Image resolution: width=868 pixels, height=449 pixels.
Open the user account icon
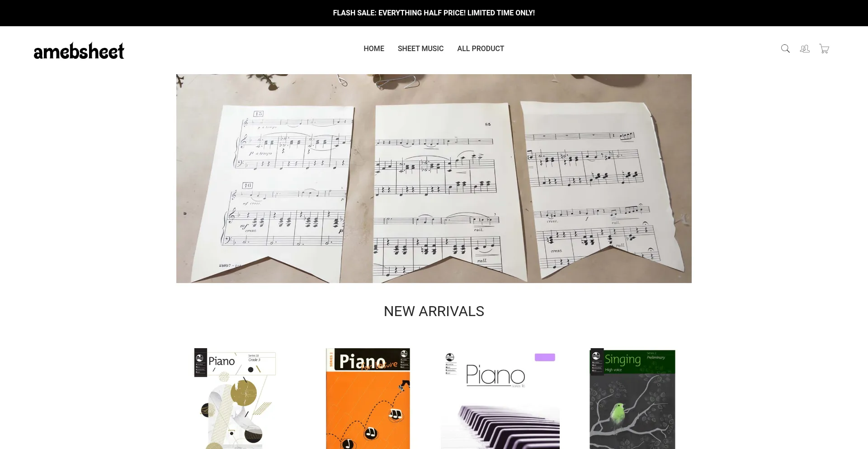(x=805, y=49)
